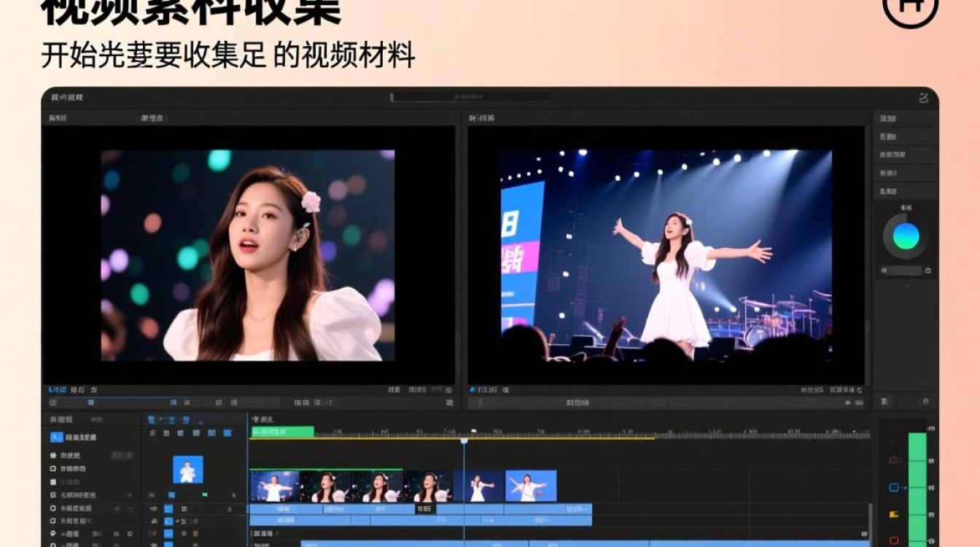Viewport: 980px width, 547px height.
Task: Click the yellow icon beside the audio meter
Action: [x=895, y=514]
